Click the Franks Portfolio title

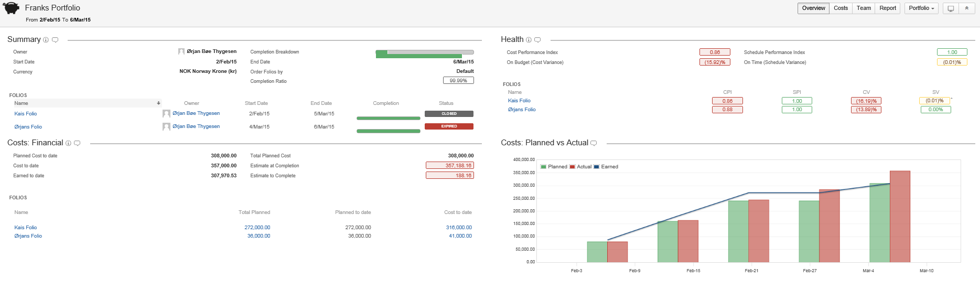(52, 8)
